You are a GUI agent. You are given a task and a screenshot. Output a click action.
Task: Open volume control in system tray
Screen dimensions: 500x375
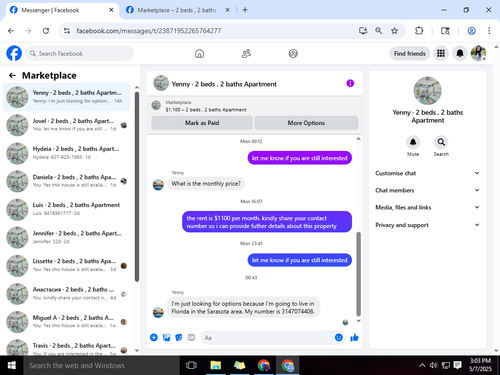click(x=434, y=365)
